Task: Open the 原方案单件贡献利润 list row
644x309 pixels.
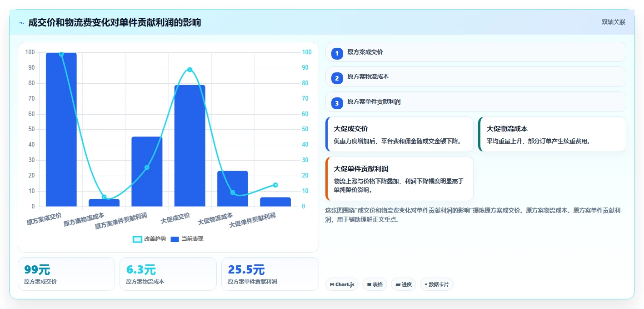Action: tap(475, 102)
